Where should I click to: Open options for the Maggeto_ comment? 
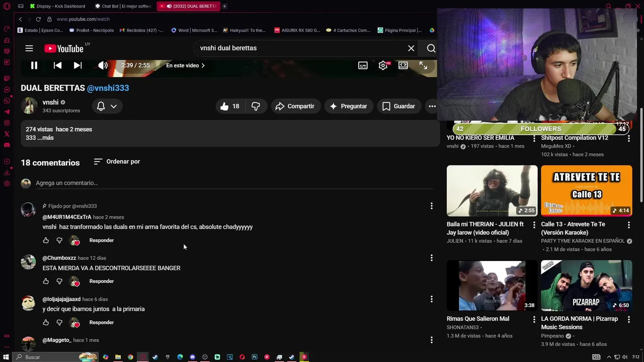[431, 340]
